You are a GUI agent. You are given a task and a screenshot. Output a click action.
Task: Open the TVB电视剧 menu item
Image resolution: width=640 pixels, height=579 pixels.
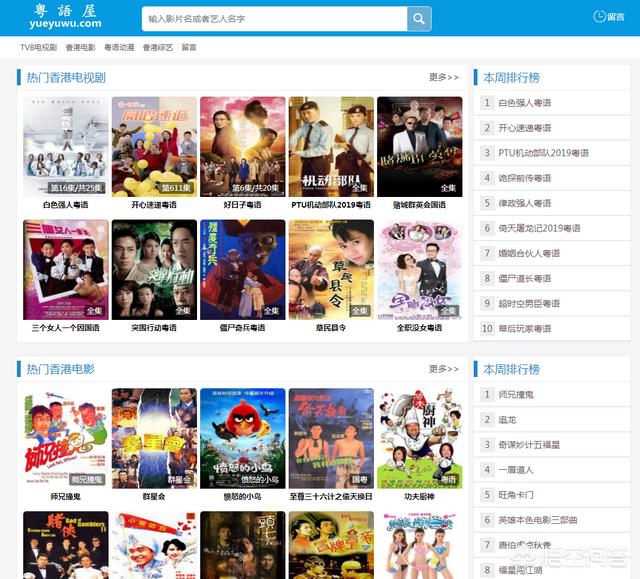[x=39, y=47]
